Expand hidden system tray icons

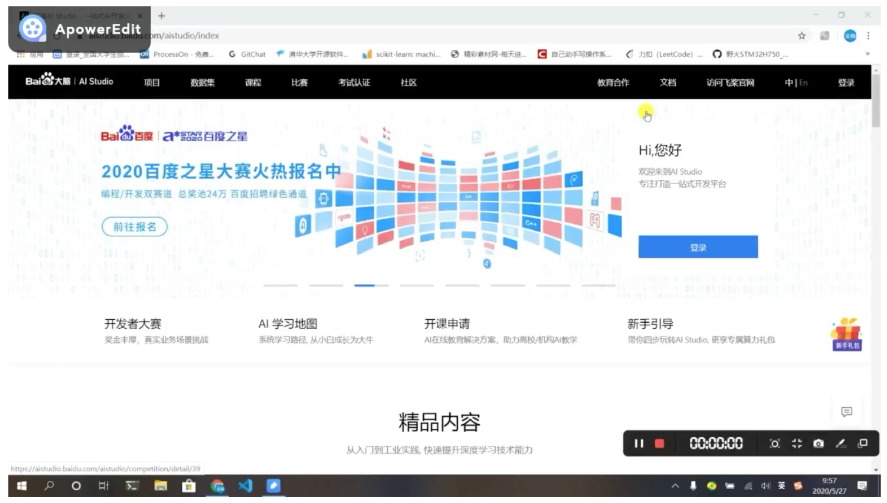coord(675,486)
